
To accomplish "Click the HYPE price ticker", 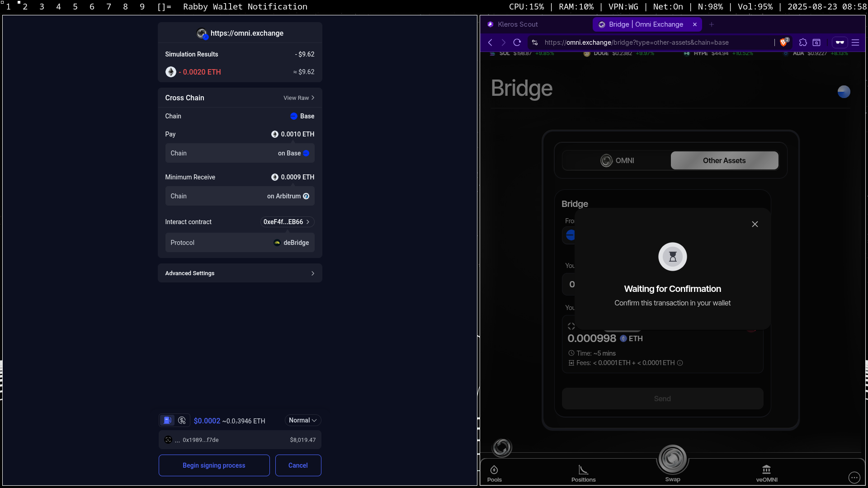I will click(x=718, y=53).
